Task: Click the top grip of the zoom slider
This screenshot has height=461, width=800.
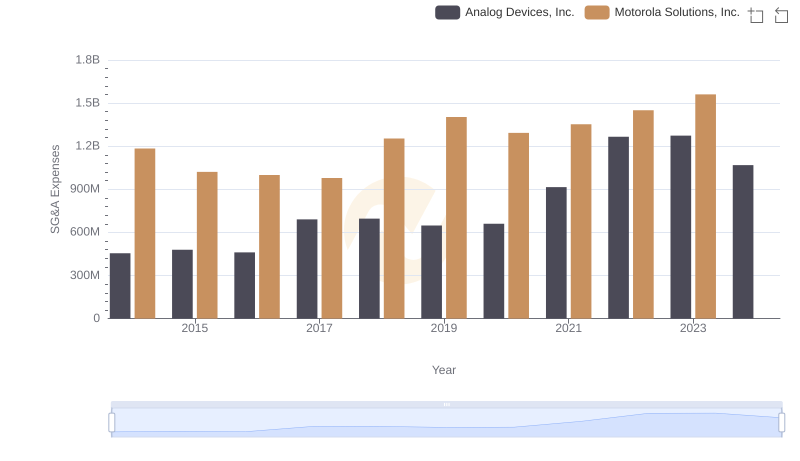Action: click(446, 404)
